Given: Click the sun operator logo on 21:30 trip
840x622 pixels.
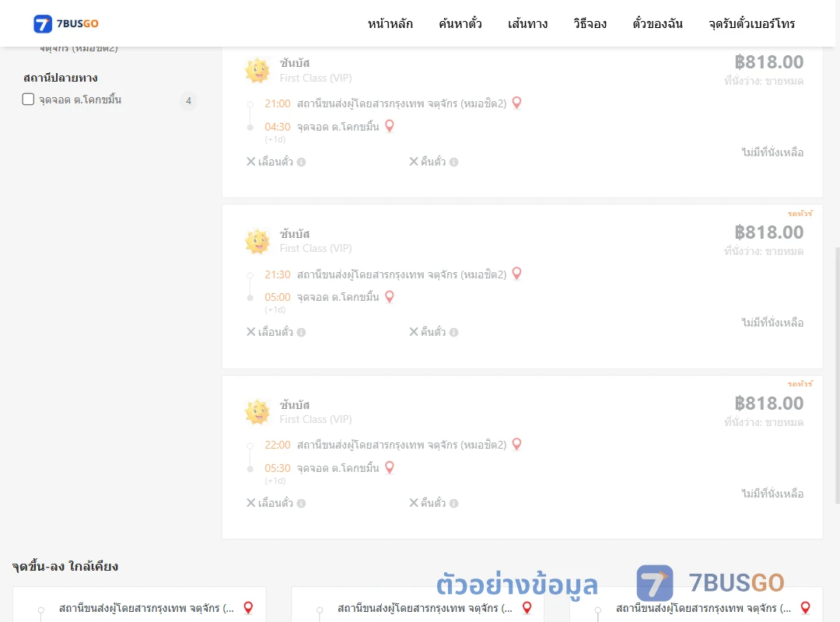Looking at the screenshot, I should [x=257, y=241].
